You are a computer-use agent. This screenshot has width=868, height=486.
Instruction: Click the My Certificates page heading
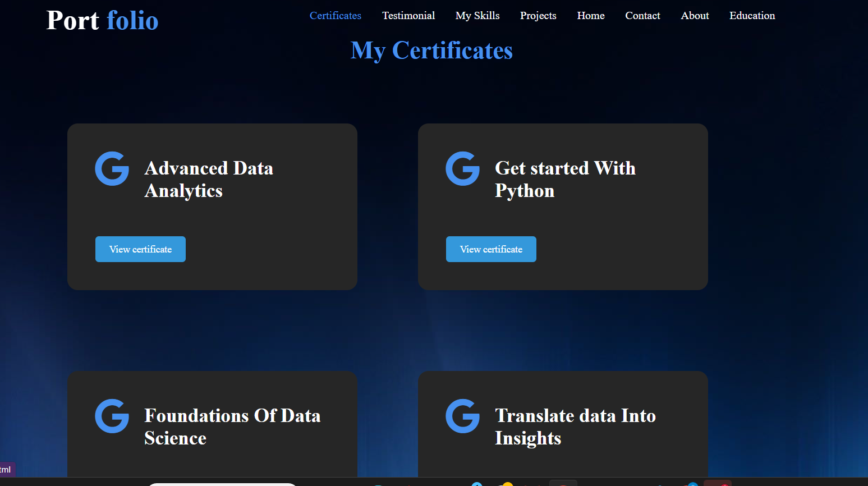pyautogui.click(x=431, y=51)
